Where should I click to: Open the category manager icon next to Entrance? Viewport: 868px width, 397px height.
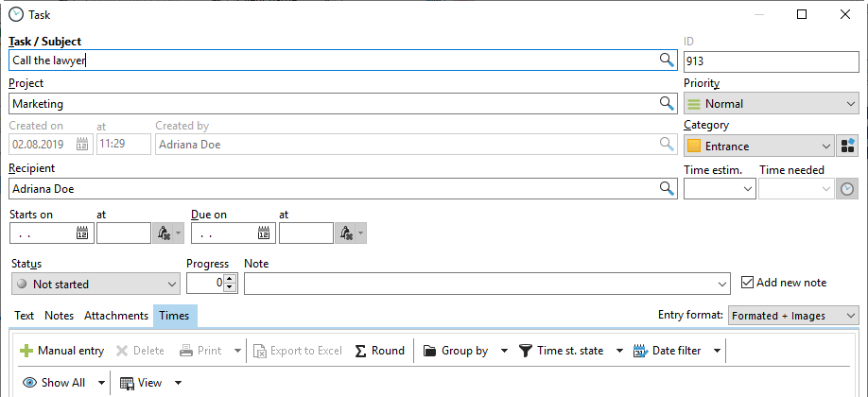coord(847,146)
